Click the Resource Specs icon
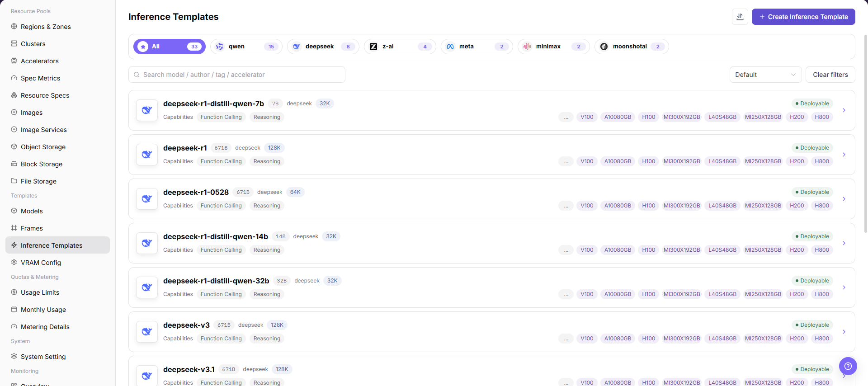 14,95
